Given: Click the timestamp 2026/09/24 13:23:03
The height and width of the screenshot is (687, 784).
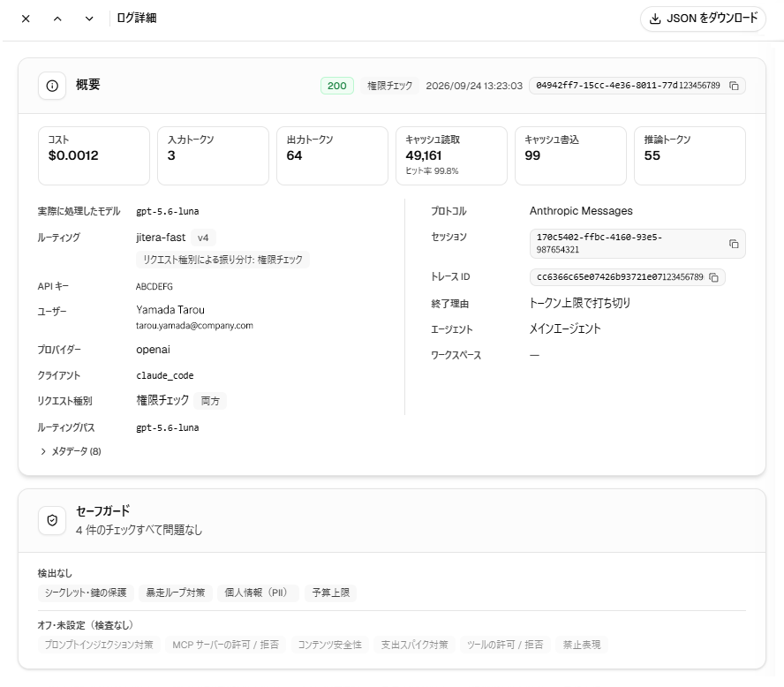Looking at the screenshot, I should (474, 86).
